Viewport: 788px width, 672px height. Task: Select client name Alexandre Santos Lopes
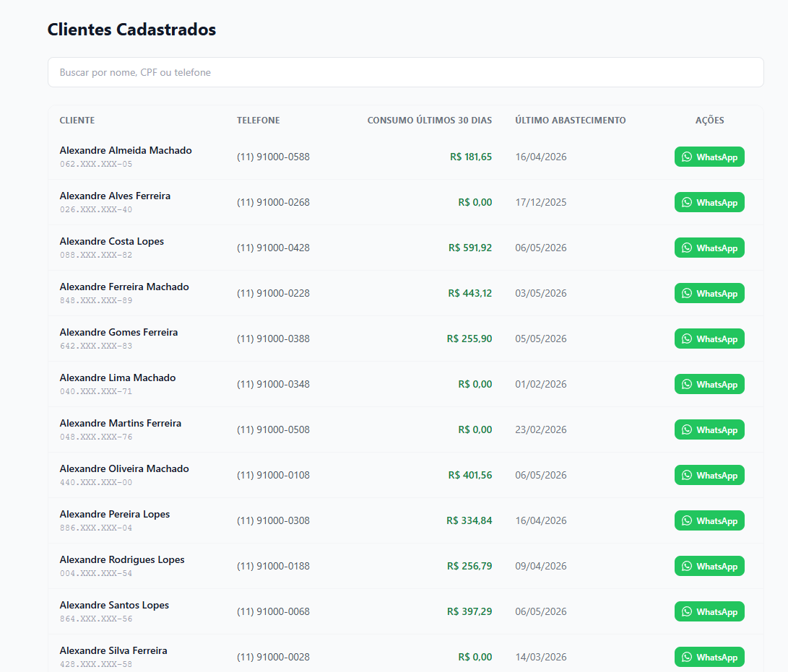point(114,605)
